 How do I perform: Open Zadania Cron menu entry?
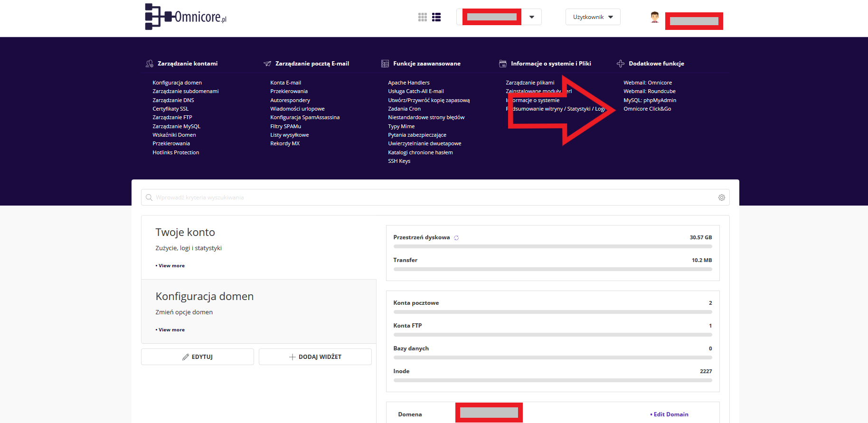tap(404, 109)
